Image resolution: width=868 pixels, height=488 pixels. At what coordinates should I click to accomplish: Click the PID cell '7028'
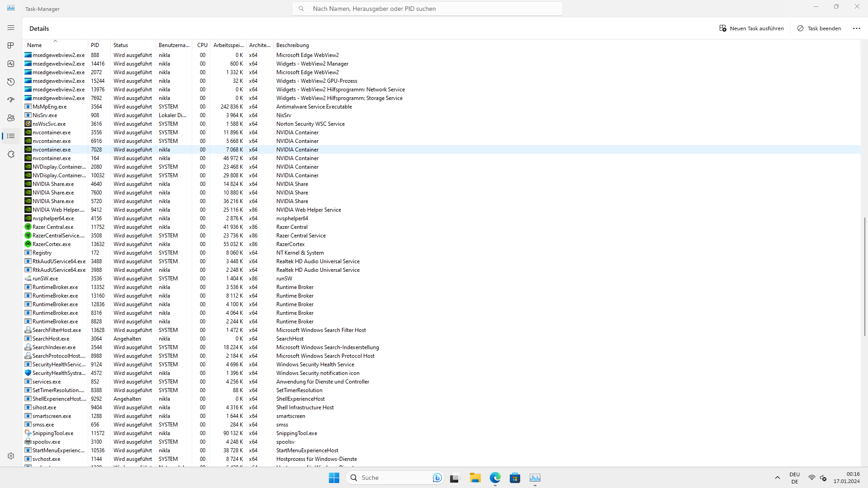click(x=96, y=150)
